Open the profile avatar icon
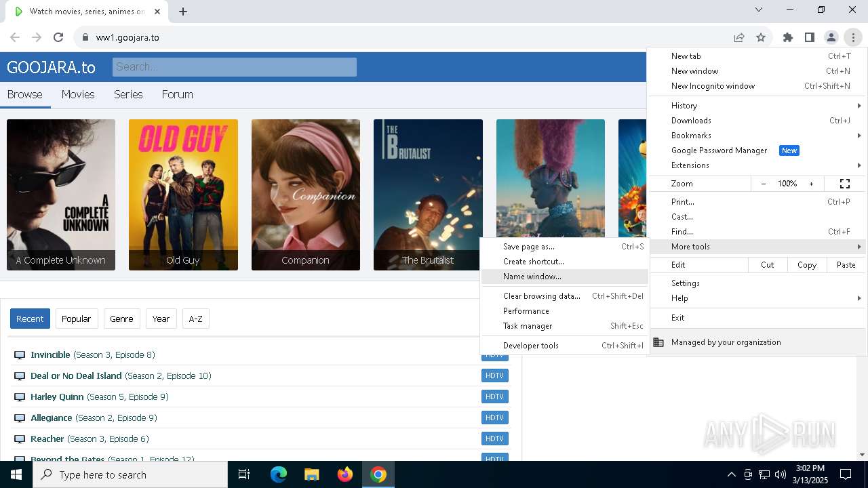 [831, 37]
